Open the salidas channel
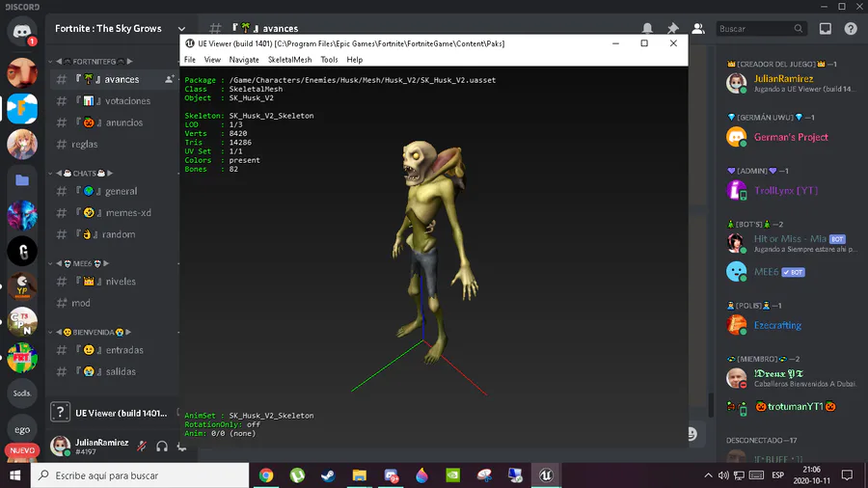This screenshot has width=868, height=488. pyautogui.click(x=114, y=371)
